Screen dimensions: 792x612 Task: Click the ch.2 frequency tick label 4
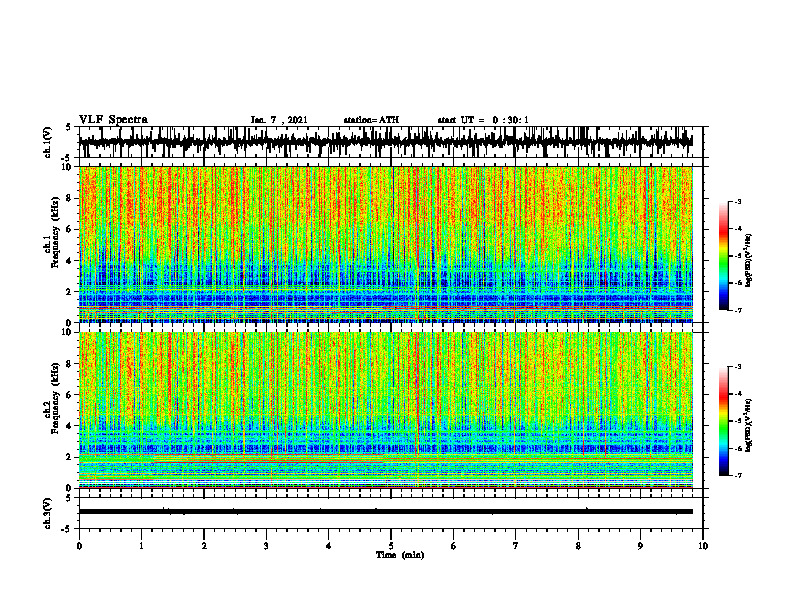click(x=70, y=426)
